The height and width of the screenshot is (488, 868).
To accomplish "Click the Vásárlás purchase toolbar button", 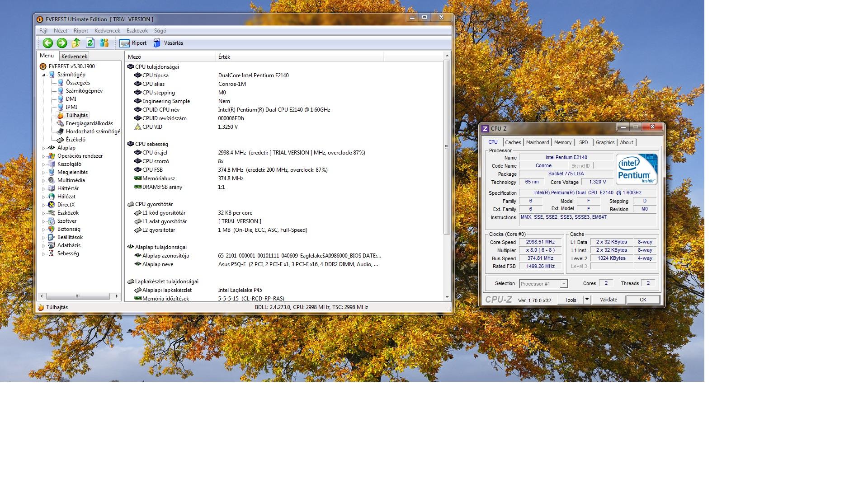I will (x=168, y=43).
